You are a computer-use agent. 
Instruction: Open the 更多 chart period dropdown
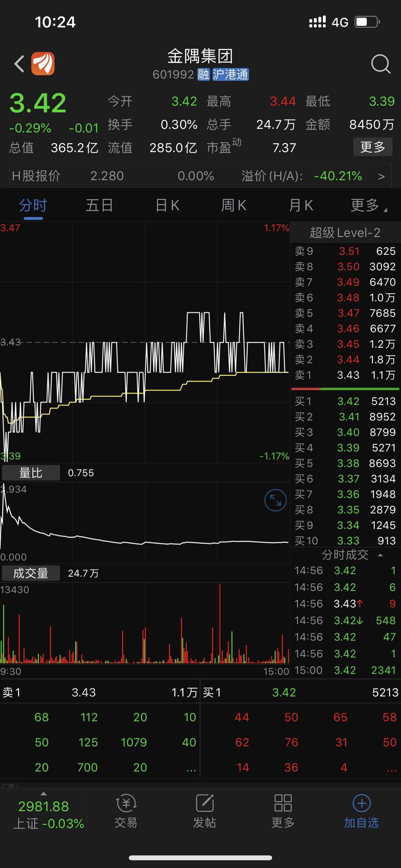click(x=369, y=205)
